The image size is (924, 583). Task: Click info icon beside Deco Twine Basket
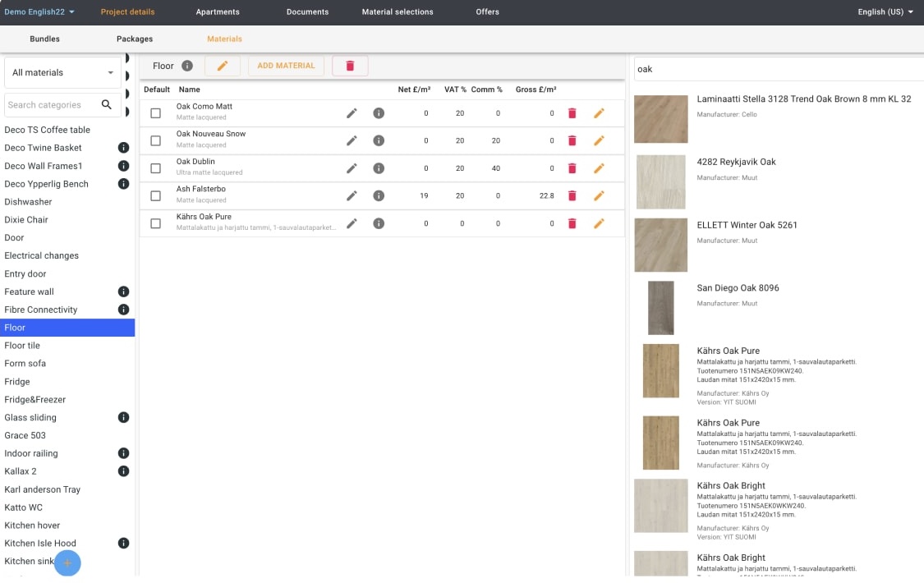click(x=123, y=148)
